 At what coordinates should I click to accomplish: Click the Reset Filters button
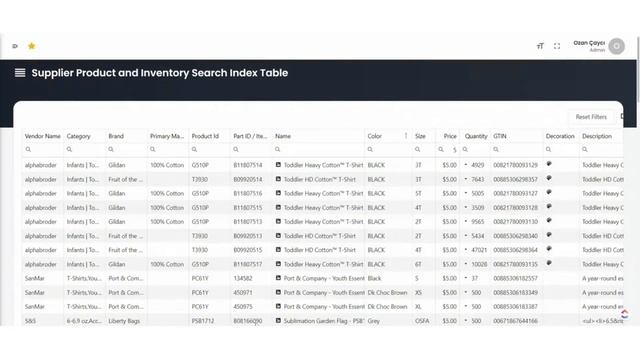pos(591,117)
